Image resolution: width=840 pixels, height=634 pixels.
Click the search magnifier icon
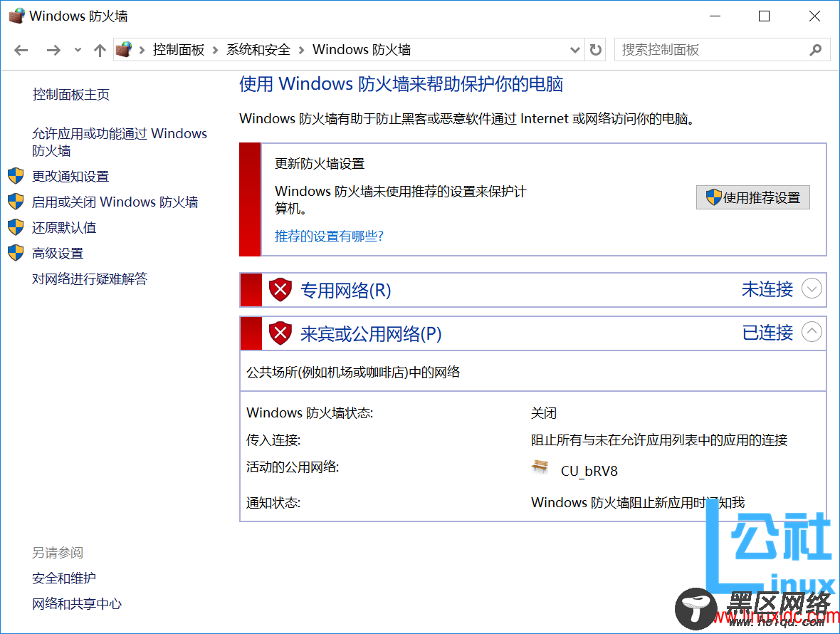coord(815,51)
